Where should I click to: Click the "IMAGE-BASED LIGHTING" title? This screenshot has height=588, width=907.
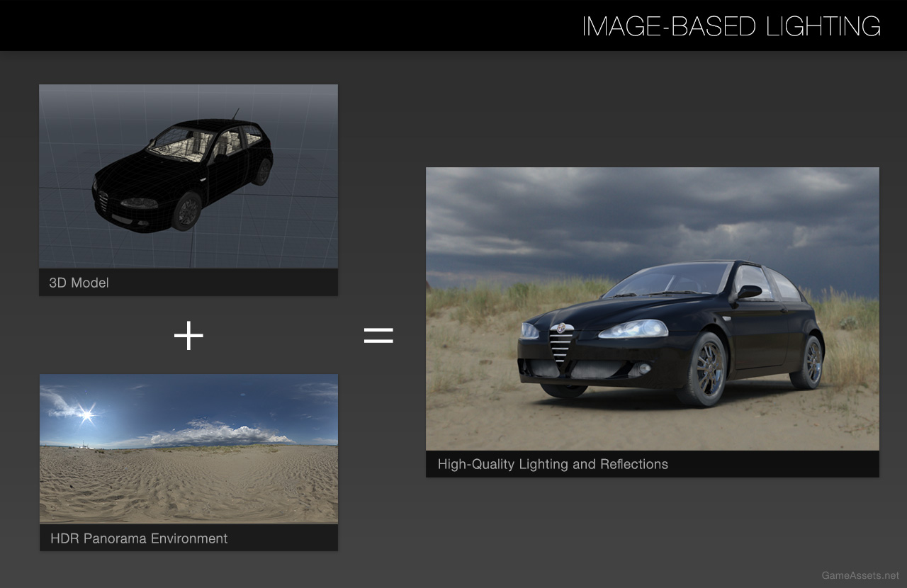[731, 26]
